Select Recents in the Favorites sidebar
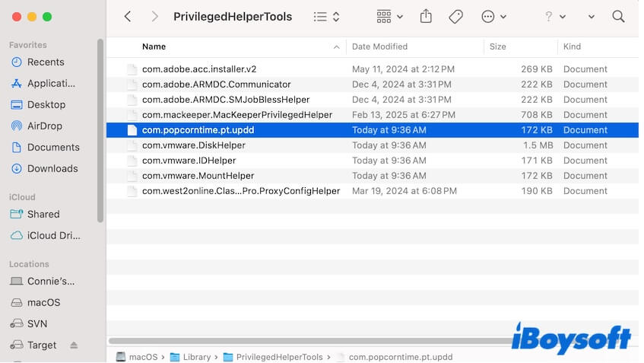 (x=46, y=62)
